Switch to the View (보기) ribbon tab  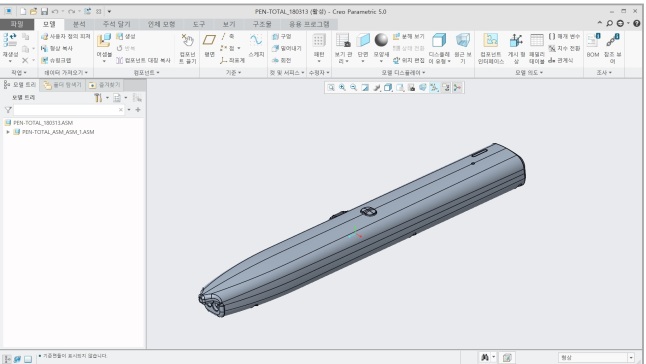(229, 24)
